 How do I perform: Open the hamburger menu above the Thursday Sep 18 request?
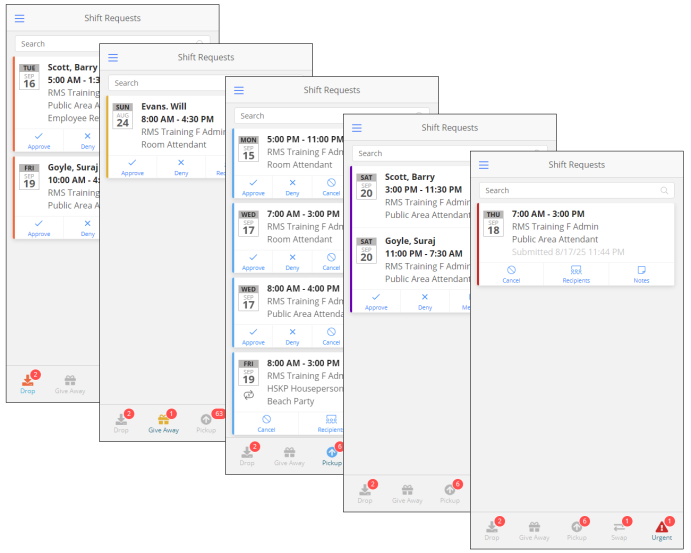484,165
